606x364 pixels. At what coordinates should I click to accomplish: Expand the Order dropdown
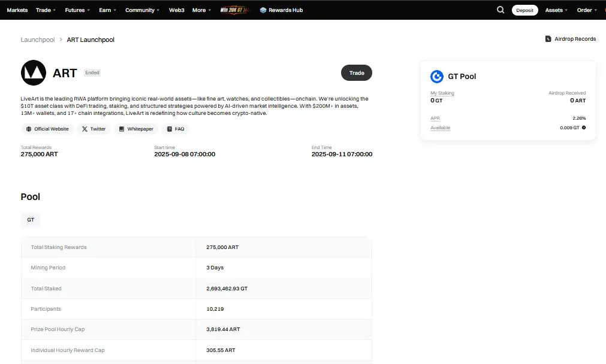coord(587,10)
